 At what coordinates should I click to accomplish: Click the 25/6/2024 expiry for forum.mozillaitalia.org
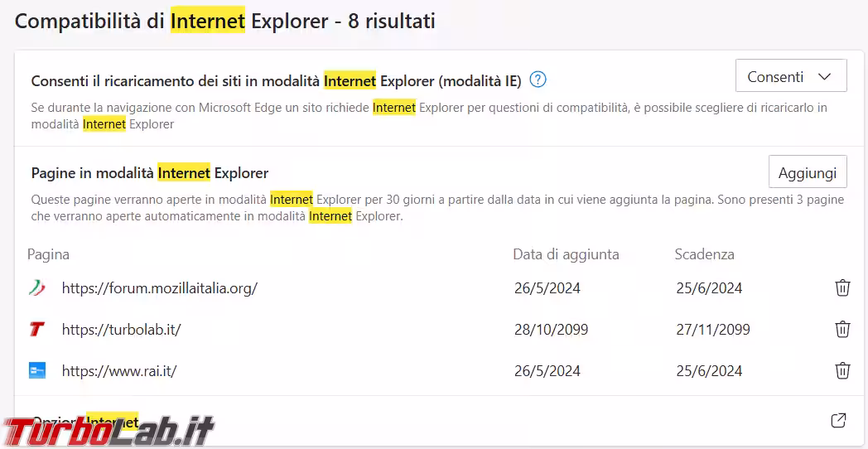point(709,288)
